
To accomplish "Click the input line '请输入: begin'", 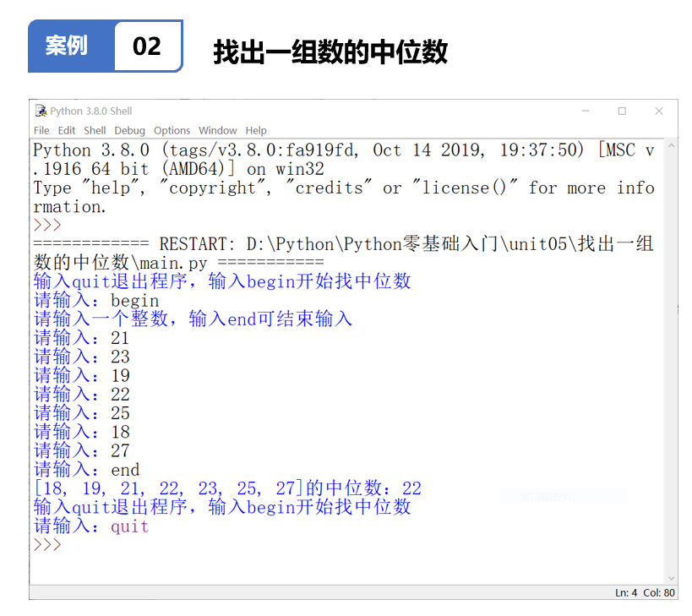I will (96, 301).
